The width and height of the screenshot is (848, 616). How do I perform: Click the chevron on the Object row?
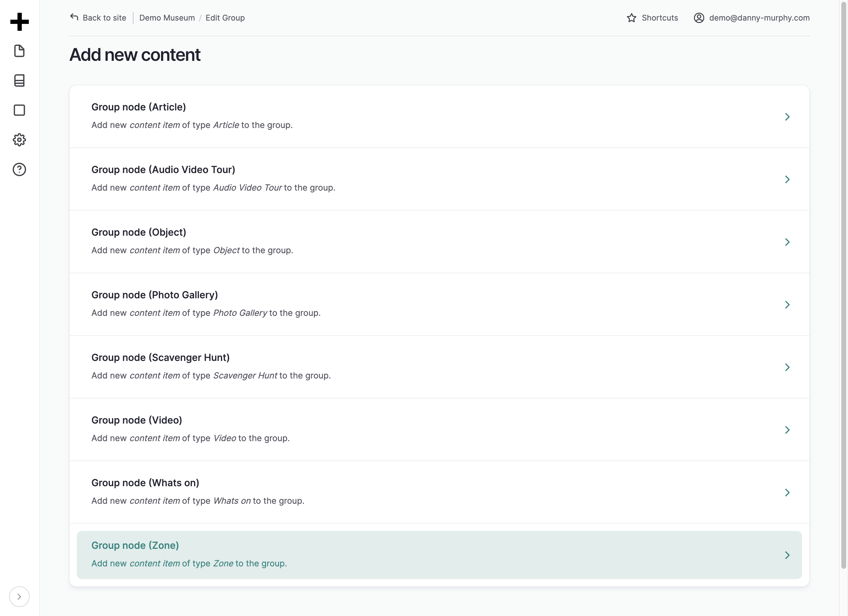(x=787, y=242)
